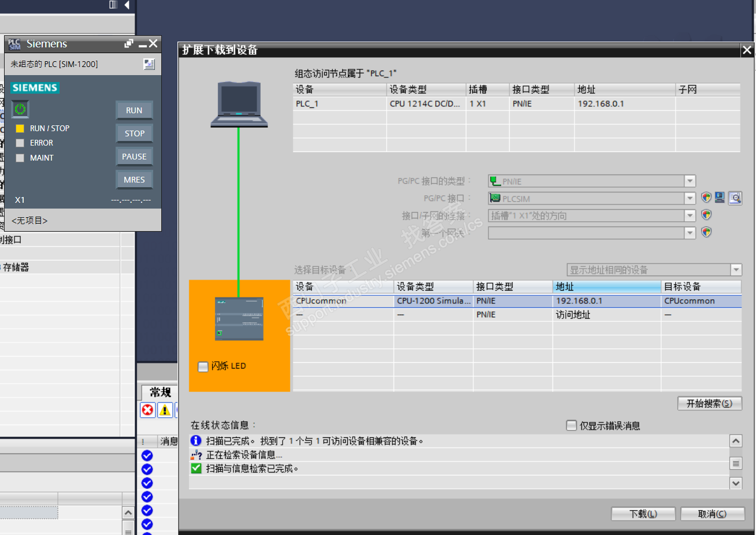Click the MRES button in PLCSIM
This screenshot has width=756, height=535.
point(134,180)
